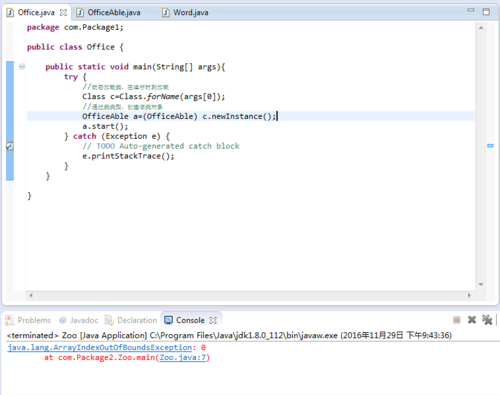500x395 pixels.
Task: Click the Declaration view icon
Action: point(109,320)
